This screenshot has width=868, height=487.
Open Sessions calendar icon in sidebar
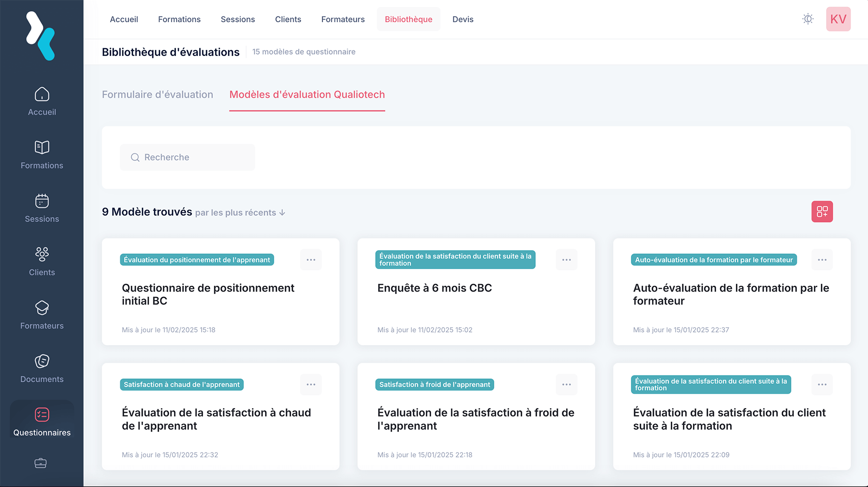point(42,201)
